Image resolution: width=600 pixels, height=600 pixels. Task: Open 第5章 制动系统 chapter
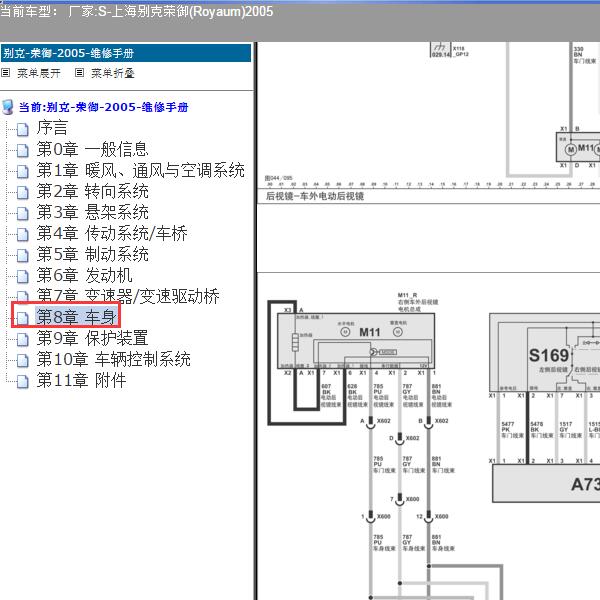[93, 254]
